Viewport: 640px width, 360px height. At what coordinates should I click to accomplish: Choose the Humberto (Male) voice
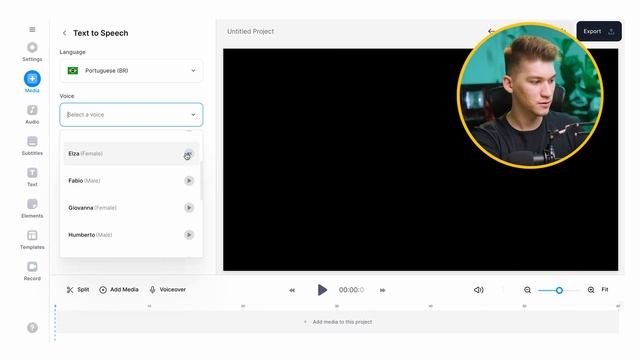131,235
